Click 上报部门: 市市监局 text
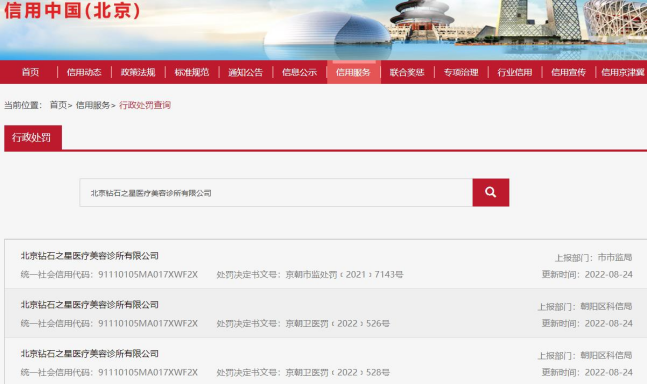This screenshot has width=647, height=385. tap(593, 257)
